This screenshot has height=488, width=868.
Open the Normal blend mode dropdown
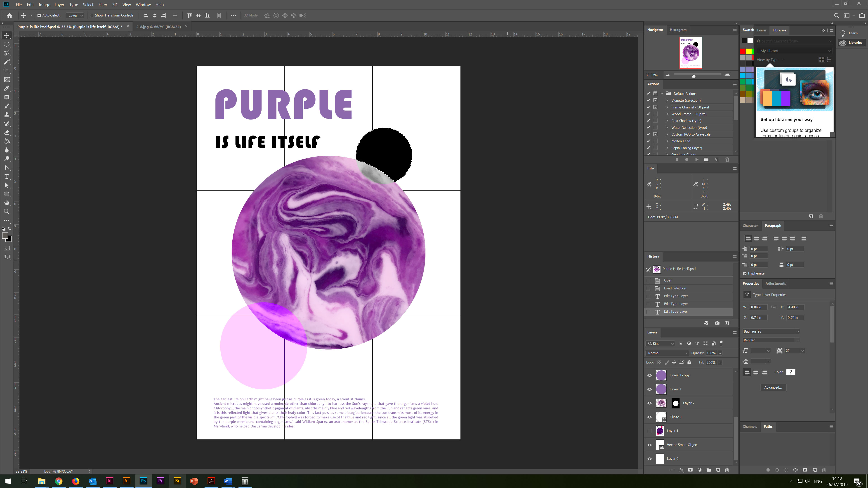pos(667,353)
